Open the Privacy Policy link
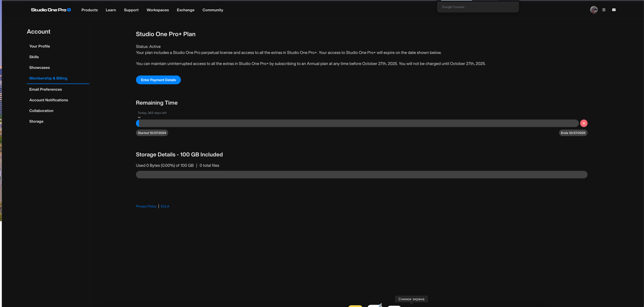This screenshot has height=307, width=644. [x=146, y=206]
